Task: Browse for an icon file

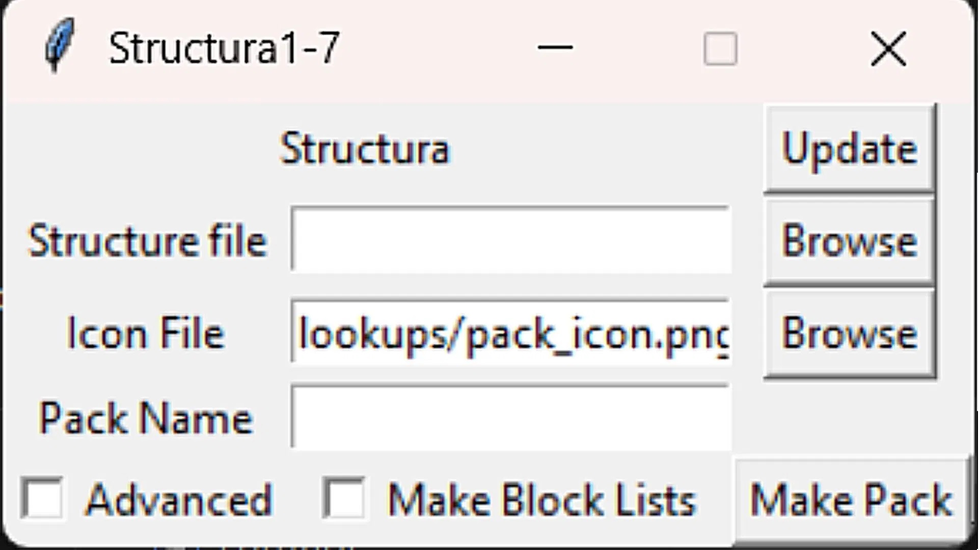Action: point(849,334)
